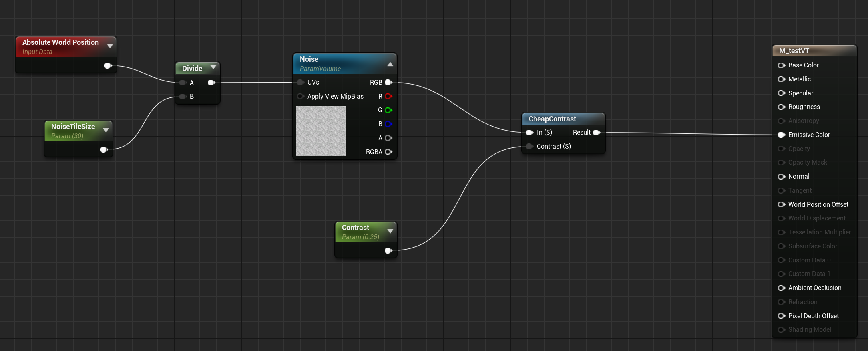Click the Noise A alpha output pin
Image resolution: width=868 pixels, height=351 pixels.
388,138
